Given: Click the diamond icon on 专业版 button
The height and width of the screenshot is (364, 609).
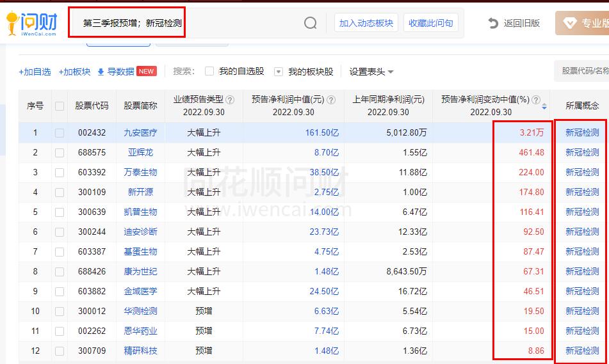Looking at the screenshot, I should (570, 24).
